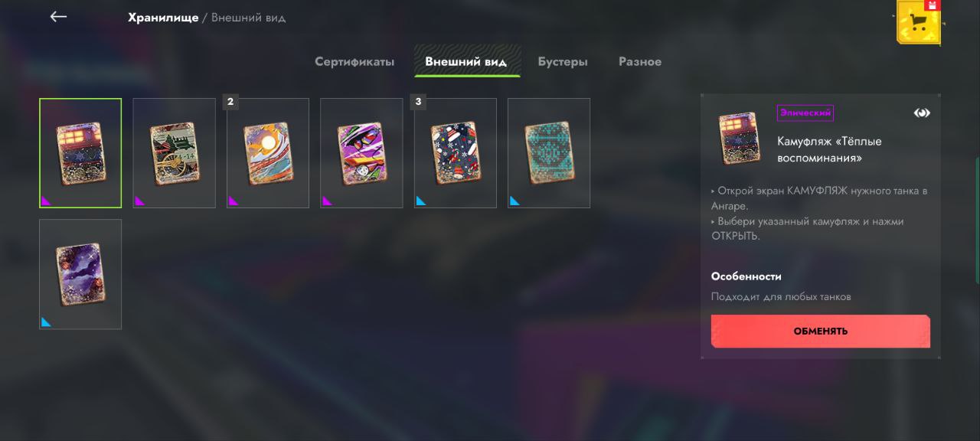Click the quantity badge showing 3
The image size is (980, 441).
click(418, 101)
